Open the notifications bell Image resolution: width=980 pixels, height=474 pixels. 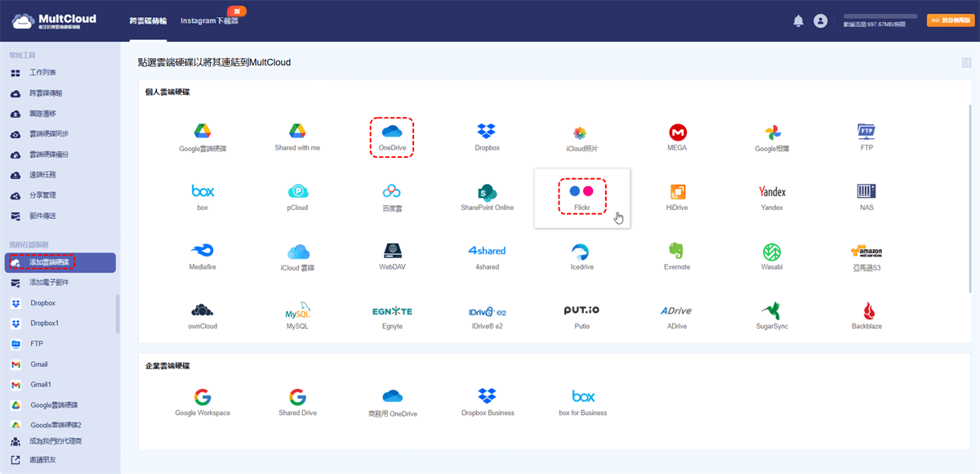(x=799, y=21)
